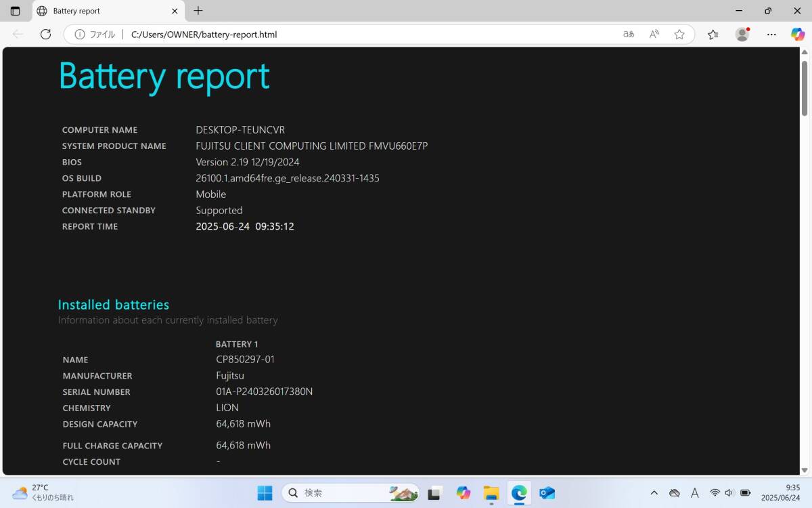Open Windows Start menu
Viewport: 812px width, 508px height.
(x=265, y=492)
